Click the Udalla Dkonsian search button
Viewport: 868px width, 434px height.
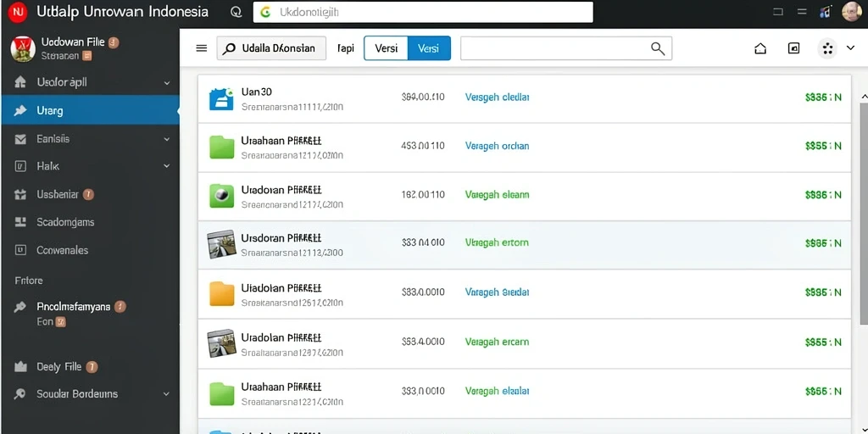point(271,48)
